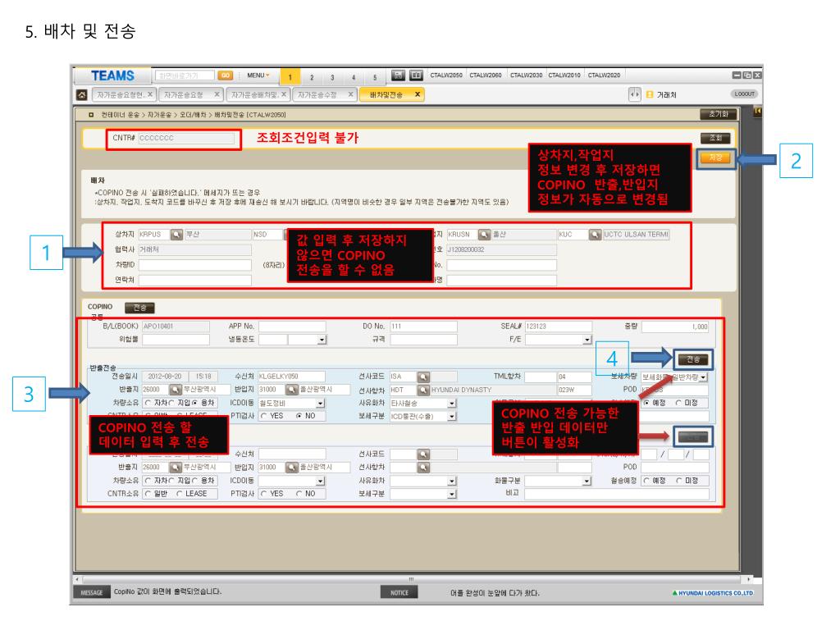Click the 선사코드 ISA lookup icon

[x=423, y=377]
